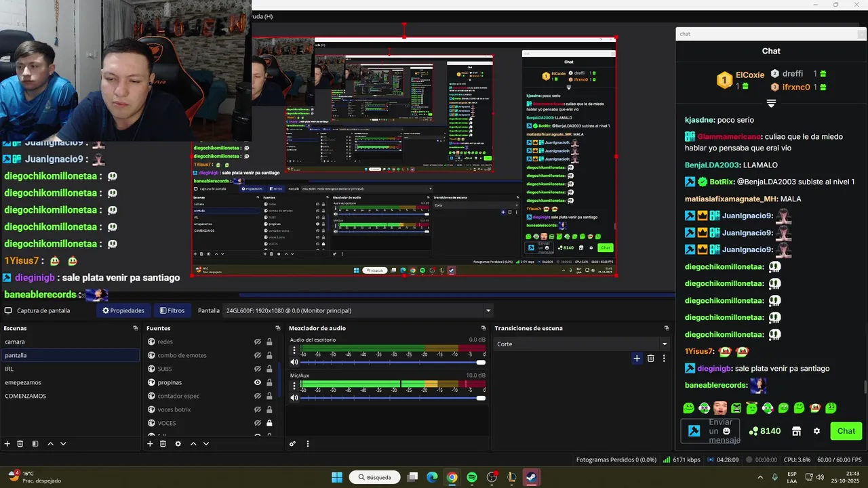Open Propiedades for Captura de pantalla
The image size is (868, 488).
123,310
